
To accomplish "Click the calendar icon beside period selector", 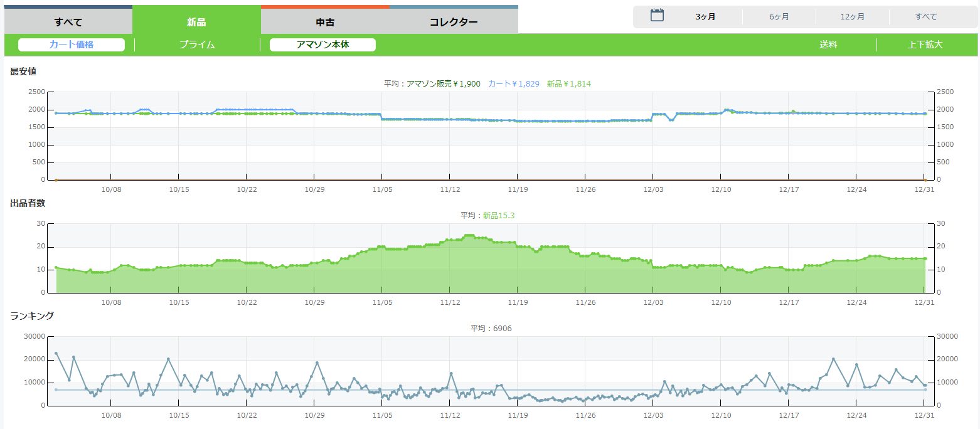I will [657, 16].
